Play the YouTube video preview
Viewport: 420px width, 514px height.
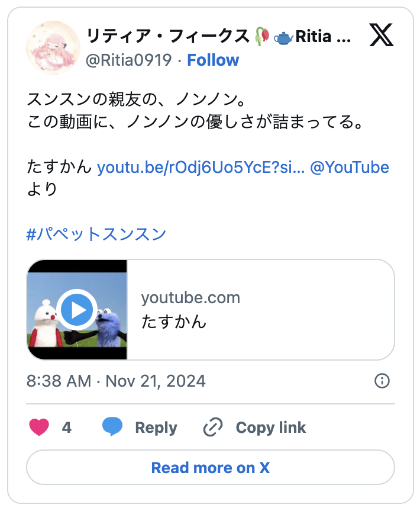[77, 310]
